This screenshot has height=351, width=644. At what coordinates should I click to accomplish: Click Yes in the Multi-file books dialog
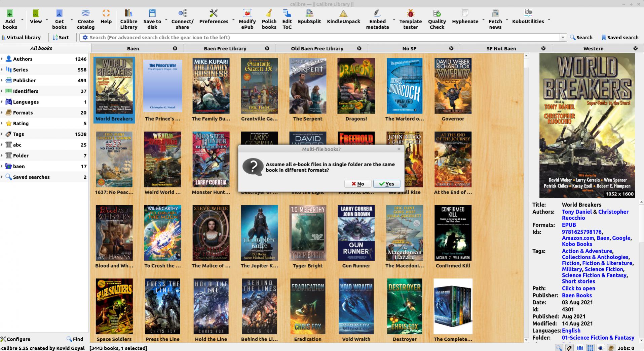(x=386, y=184)
